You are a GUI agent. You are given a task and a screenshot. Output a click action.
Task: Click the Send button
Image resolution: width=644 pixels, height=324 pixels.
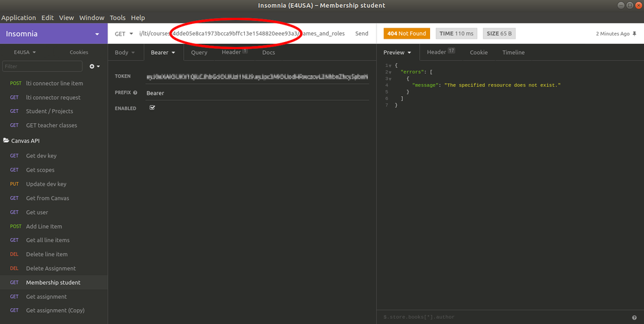(x=362, y=34)
